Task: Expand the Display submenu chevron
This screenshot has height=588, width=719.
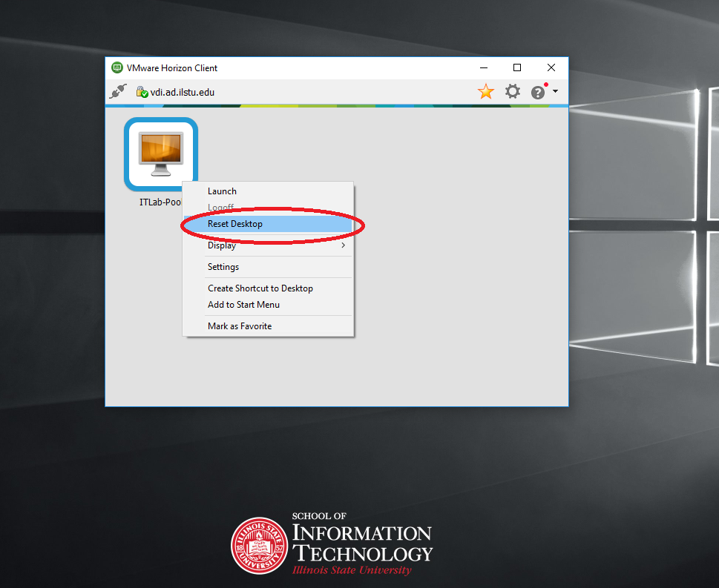Action: coord(343,245)
